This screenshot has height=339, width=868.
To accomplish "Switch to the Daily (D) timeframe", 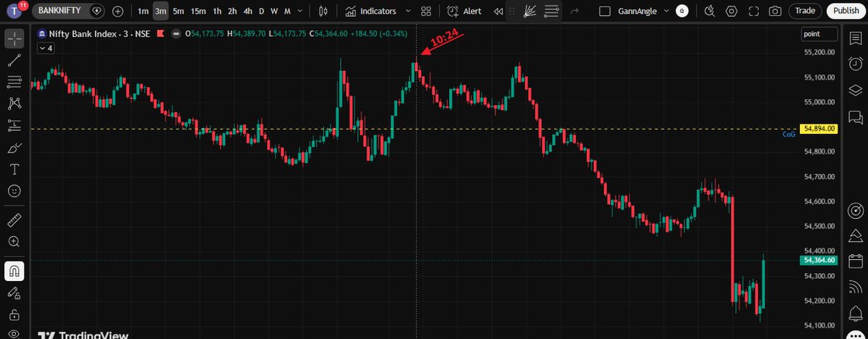I will [262, 11].
